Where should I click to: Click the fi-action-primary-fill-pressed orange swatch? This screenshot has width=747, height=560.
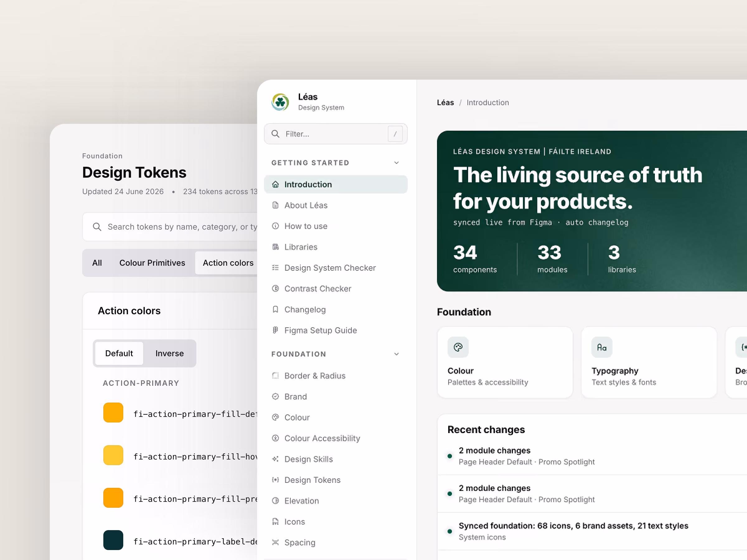(113, 498)
